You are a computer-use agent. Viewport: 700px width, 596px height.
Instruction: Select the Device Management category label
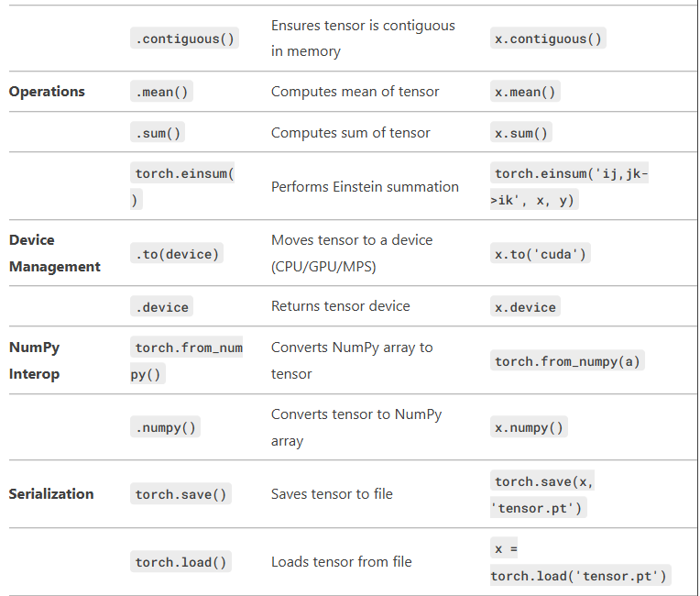[x=54, y=253]
